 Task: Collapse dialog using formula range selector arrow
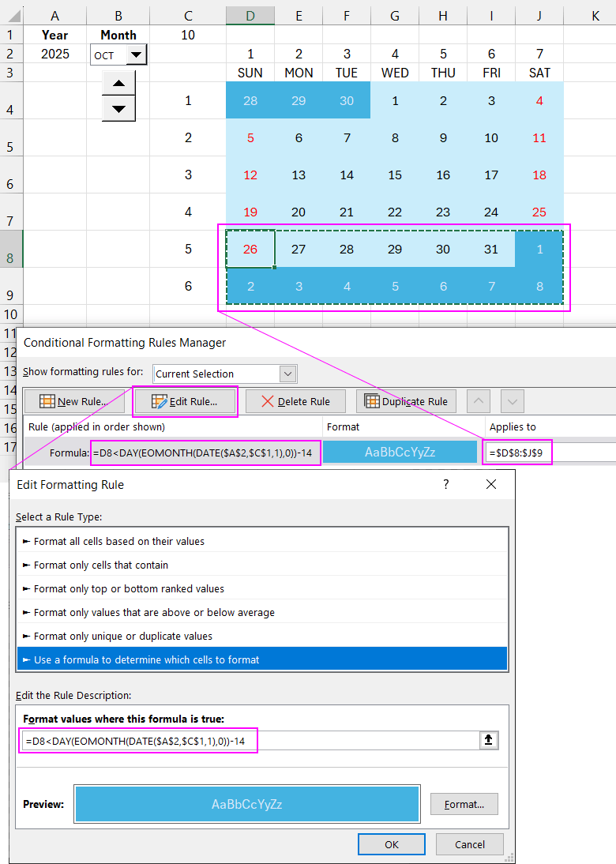pyautogui.click(x=489, y=740)
